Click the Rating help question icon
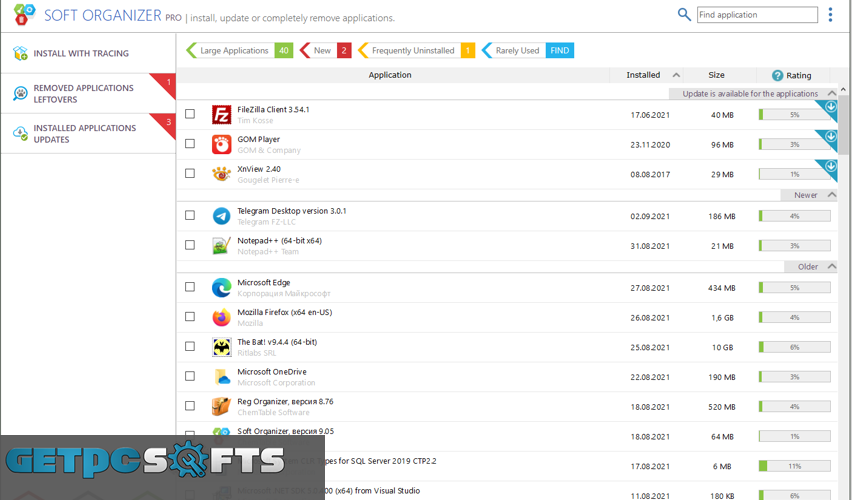 click(x=778, y=76)
